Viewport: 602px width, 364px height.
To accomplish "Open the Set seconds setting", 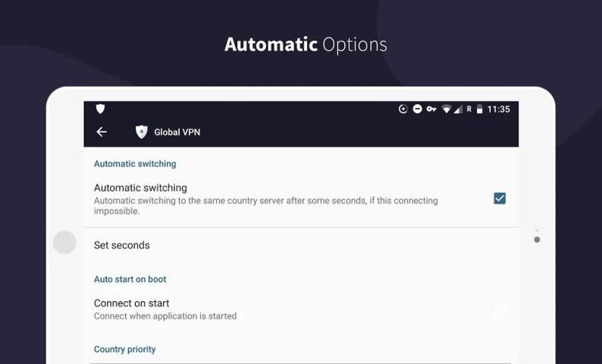I will coord(122,245).
